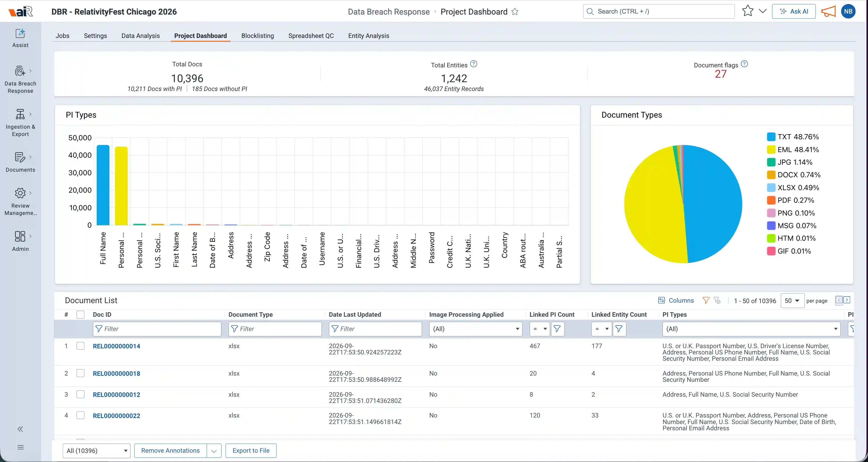Open the hamburger menu icon in sidebar
This screenshot has height=462, width=868.
coord(20,447)
